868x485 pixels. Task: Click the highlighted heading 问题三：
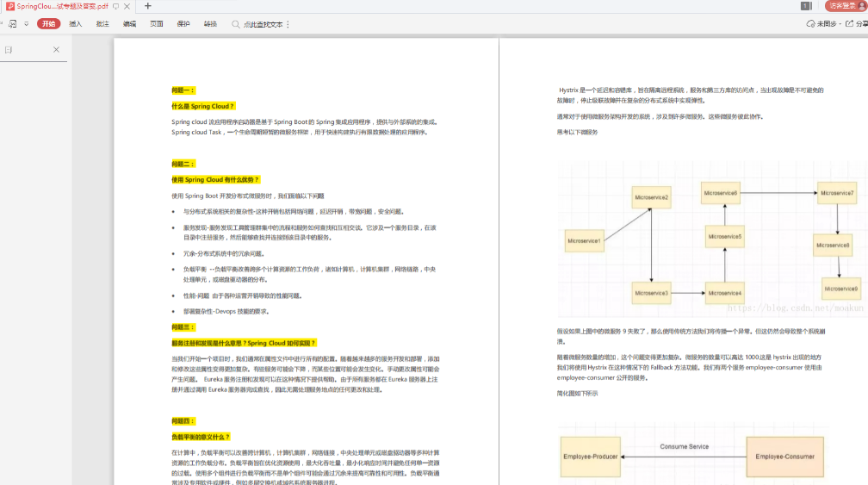point(183,327)
